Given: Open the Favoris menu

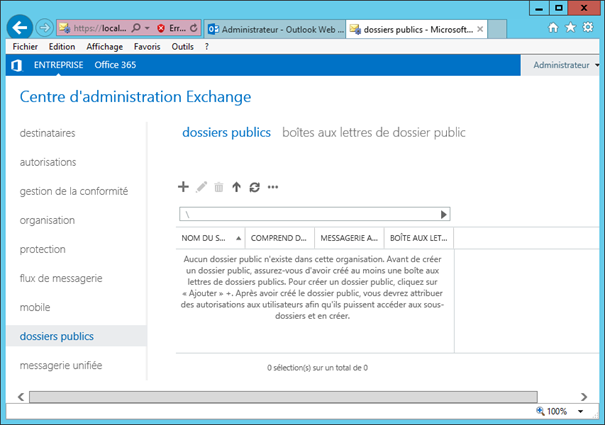Looking at the screenshot, I should (x=147, y=47).
